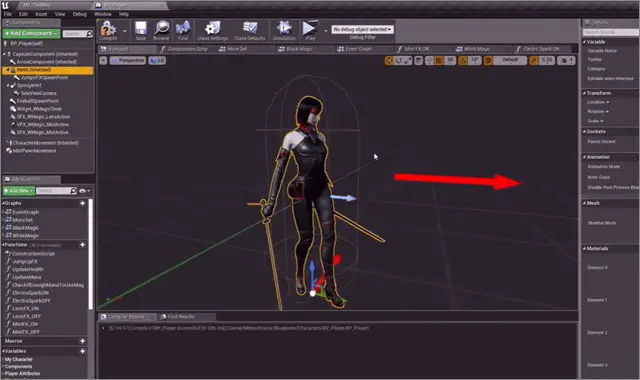The height and width of the screenshot is (380, 640).
Task: Click the blue Z-axis translate arrow
Action: pyautogui.click(x=312, y=276)
